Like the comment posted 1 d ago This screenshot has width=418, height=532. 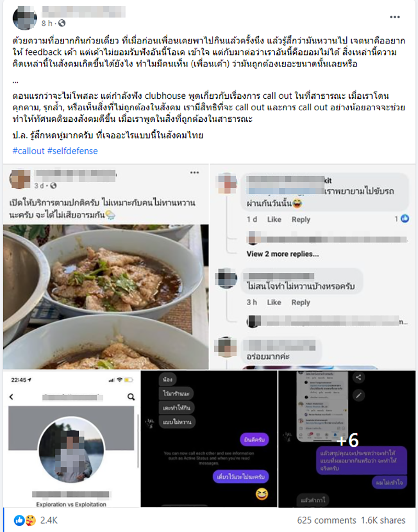pos(274,219)
